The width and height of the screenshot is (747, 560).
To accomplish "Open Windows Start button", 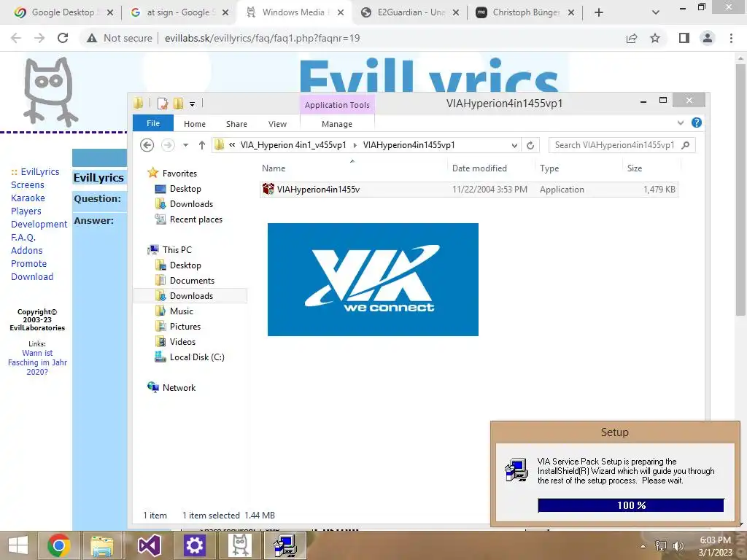I will [18, 545].
